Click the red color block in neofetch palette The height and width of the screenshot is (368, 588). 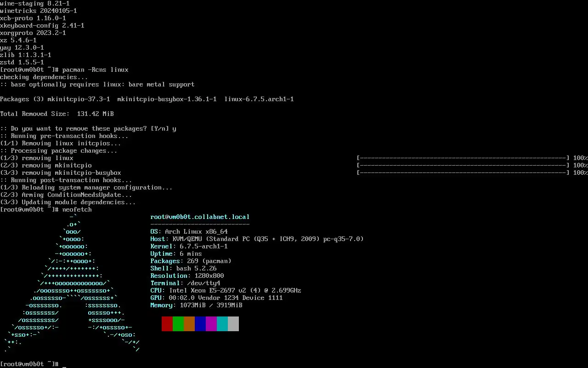pyautogui.click(x=167, y=324)
